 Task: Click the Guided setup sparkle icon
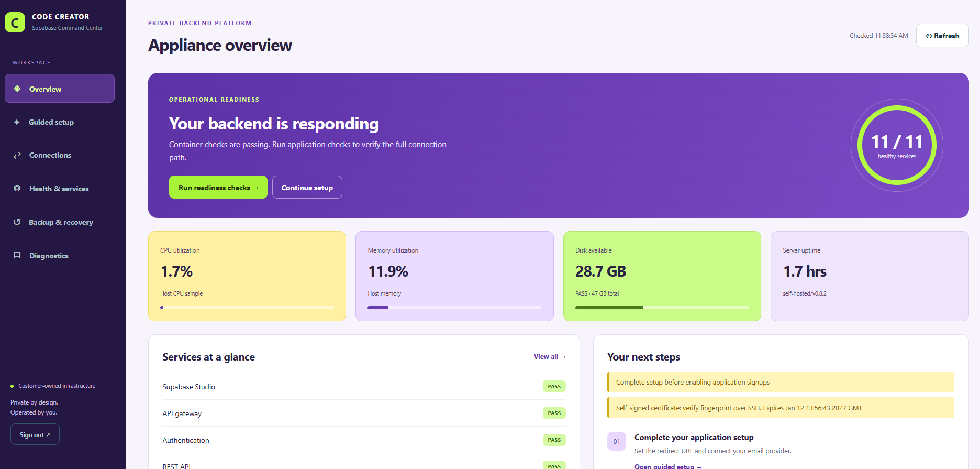point(17,122)
